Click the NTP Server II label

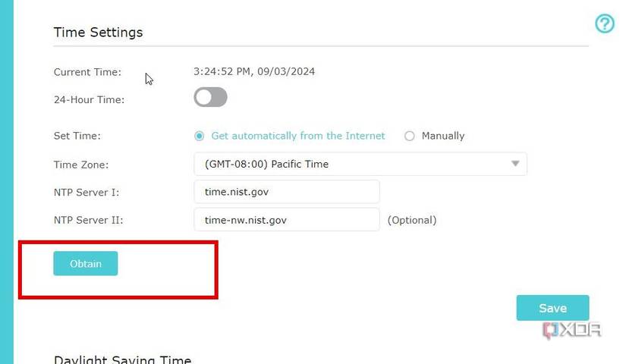click(x=88, y=221)
